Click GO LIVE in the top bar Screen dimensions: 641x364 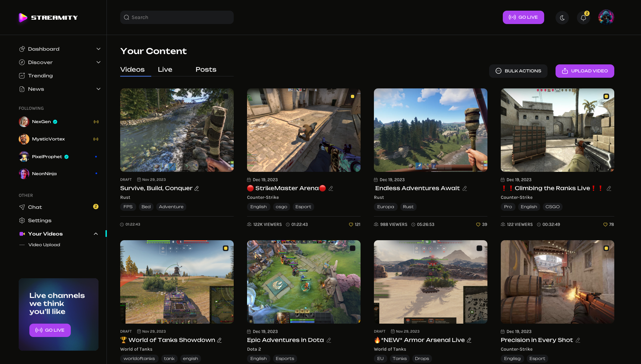click(x=523, y=17)
